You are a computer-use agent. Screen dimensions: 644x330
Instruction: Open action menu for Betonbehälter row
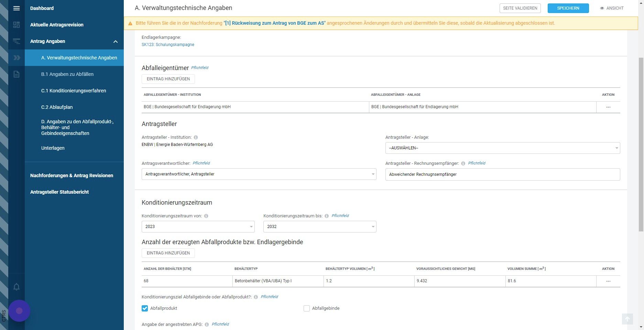tap(608, 281)
